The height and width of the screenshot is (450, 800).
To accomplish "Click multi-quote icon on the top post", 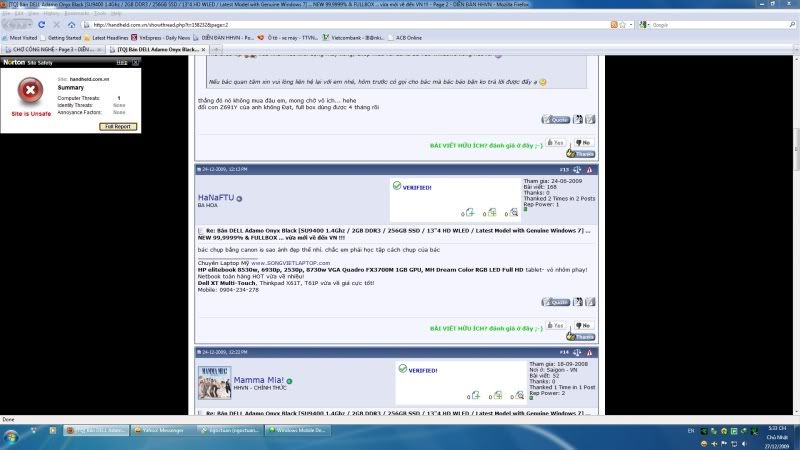I will 578,119.
